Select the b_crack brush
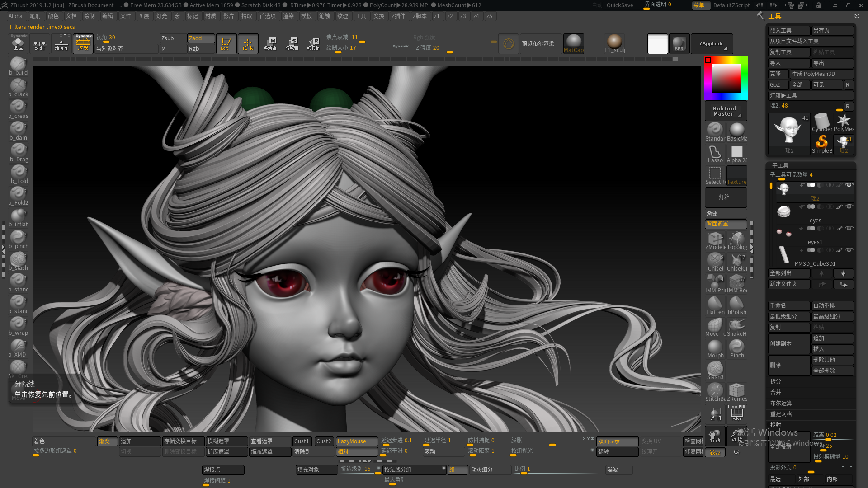868x488 pixels. tap(18, 88)
